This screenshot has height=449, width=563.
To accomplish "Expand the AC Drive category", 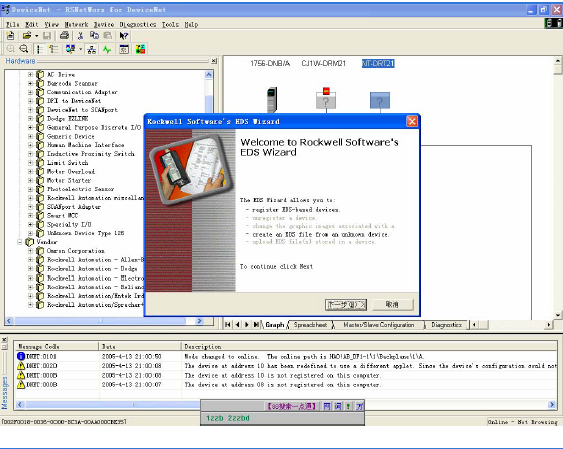I will coord(31,75).
